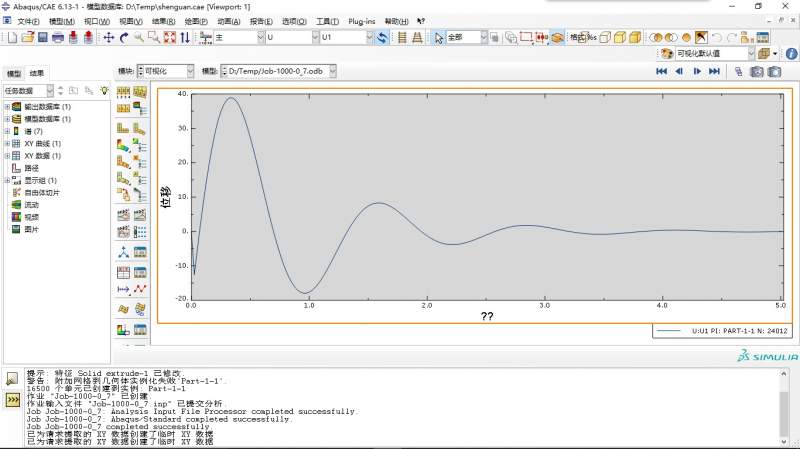Open the U field output dropdown
The height and width of the screenshot is (449, 800).
click(315, 37)
